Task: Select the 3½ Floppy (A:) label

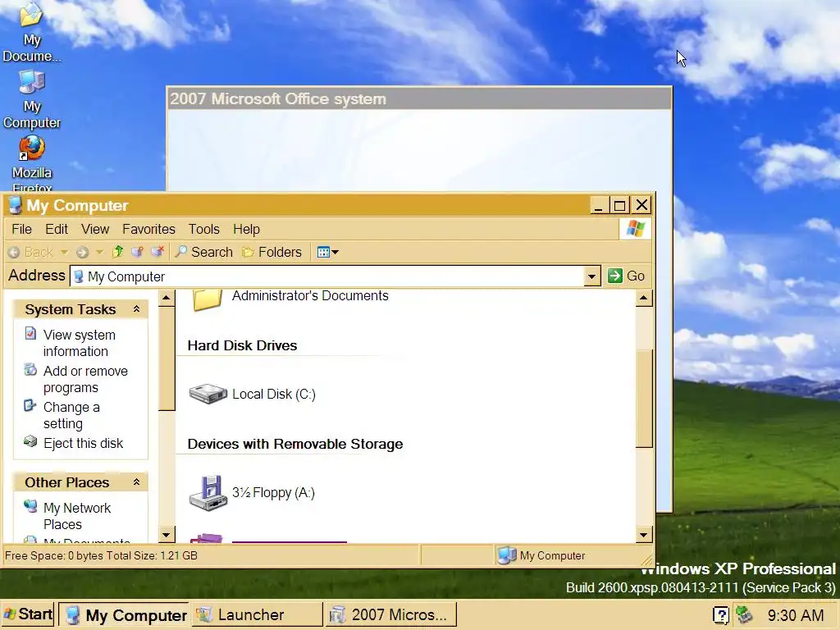Action: click(273, 493)
